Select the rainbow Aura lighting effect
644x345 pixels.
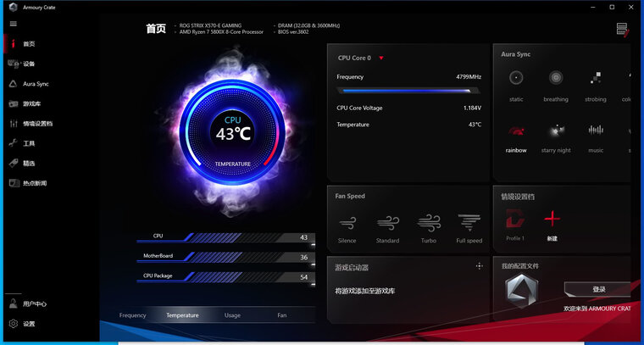(516, 138)
